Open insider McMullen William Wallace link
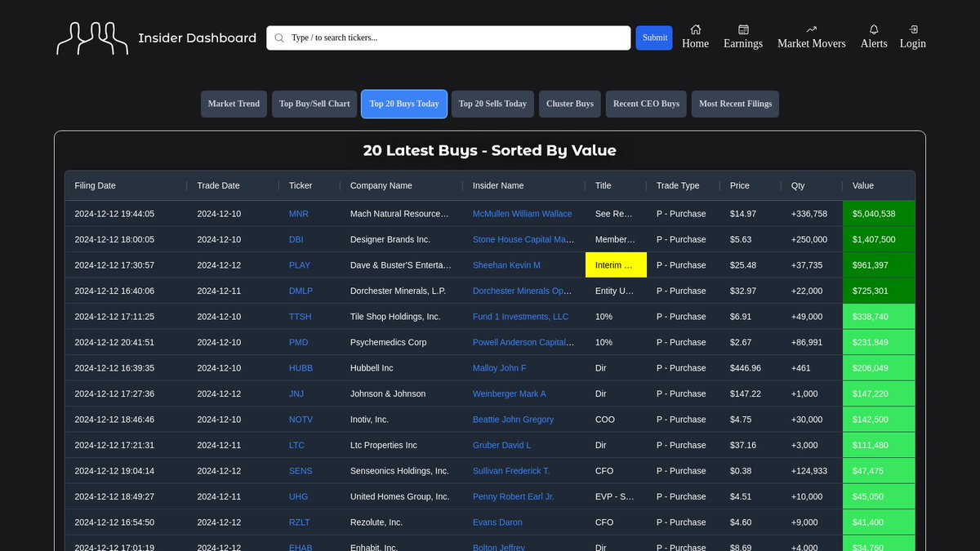Screen dimensions: 980x551 (523, 214)
